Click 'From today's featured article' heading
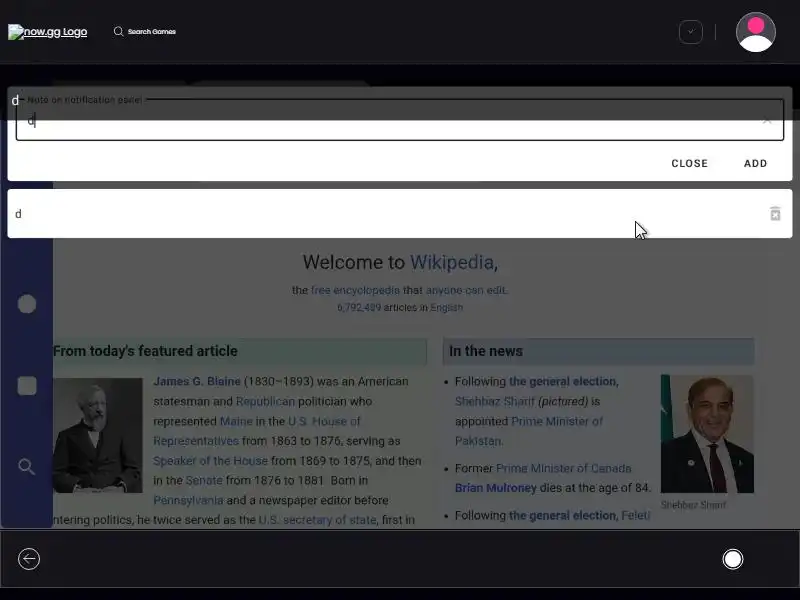This screenshot has height=600, width=800. [x=145, y=351]
